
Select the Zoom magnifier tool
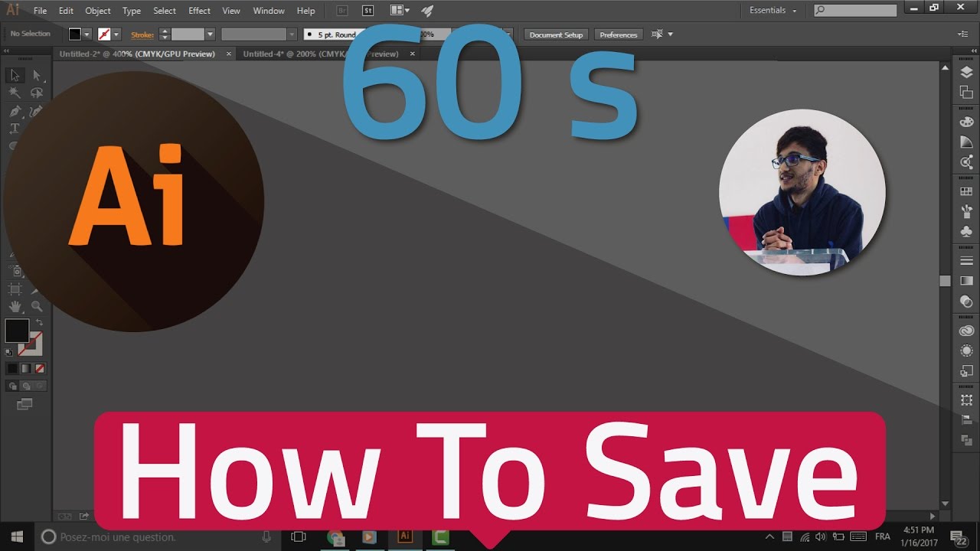coord(36,306)
